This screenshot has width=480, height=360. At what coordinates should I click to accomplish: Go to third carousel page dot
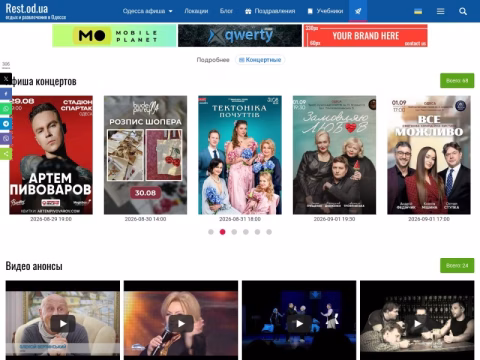pos(234,232)
